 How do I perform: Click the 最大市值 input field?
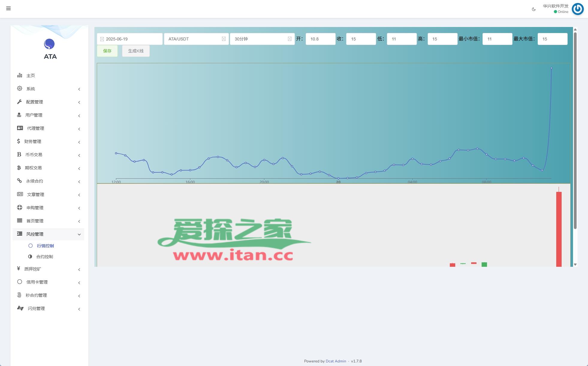point(552,39)
